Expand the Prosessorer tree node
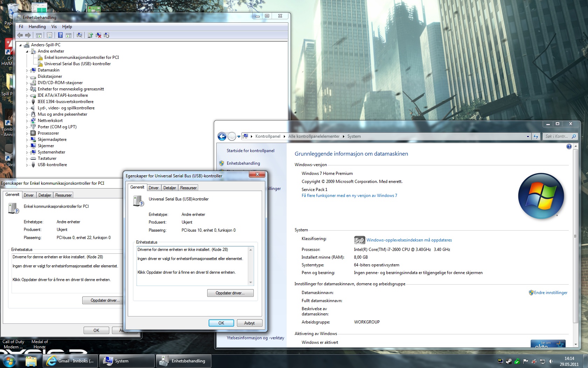This screenshot has width=588, height=368. click(27, 133)
